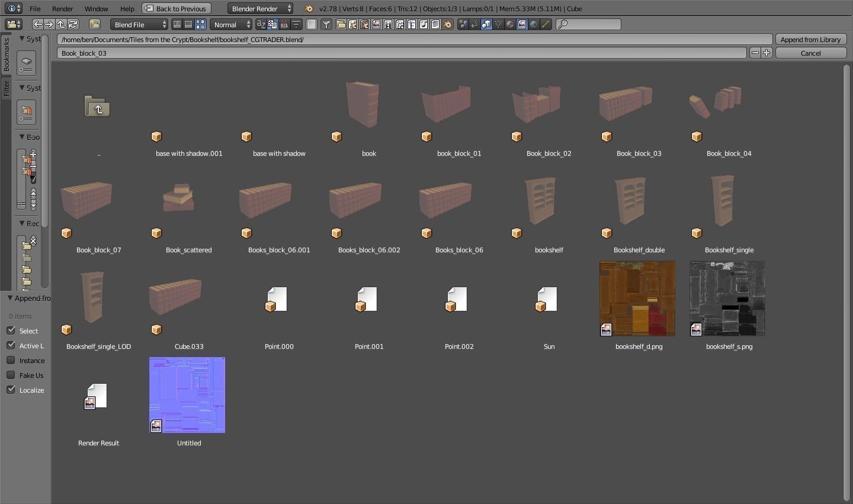Sort files by extension
The height and width of the screenshot is (504, 853).
coord(272,24)
